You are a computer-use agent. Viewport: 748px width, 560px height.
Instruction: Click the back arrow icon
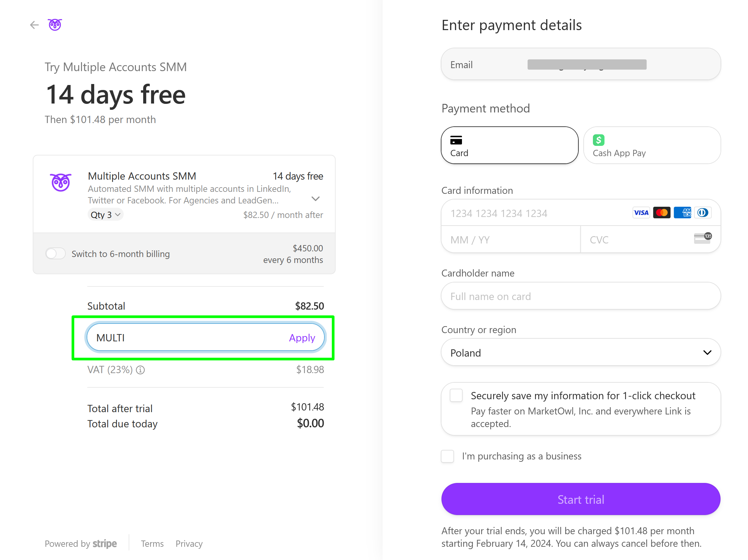click(x=34, y=25)
